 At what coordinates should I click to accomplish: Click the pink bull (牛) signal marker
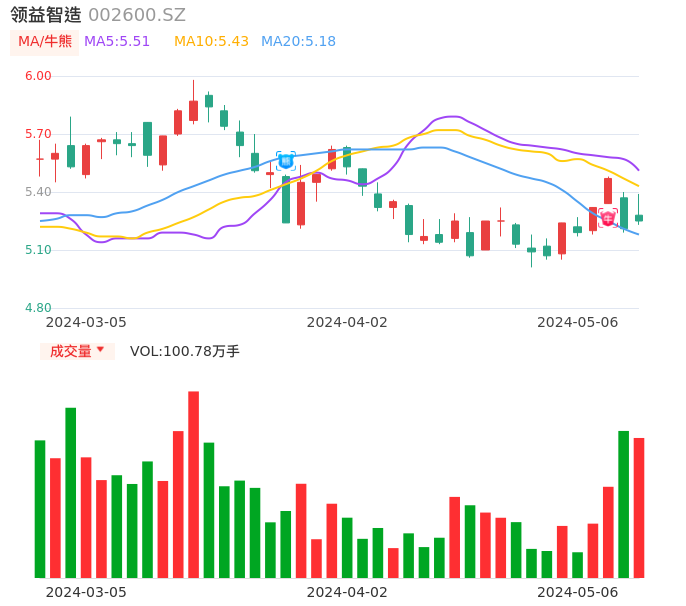608,218
